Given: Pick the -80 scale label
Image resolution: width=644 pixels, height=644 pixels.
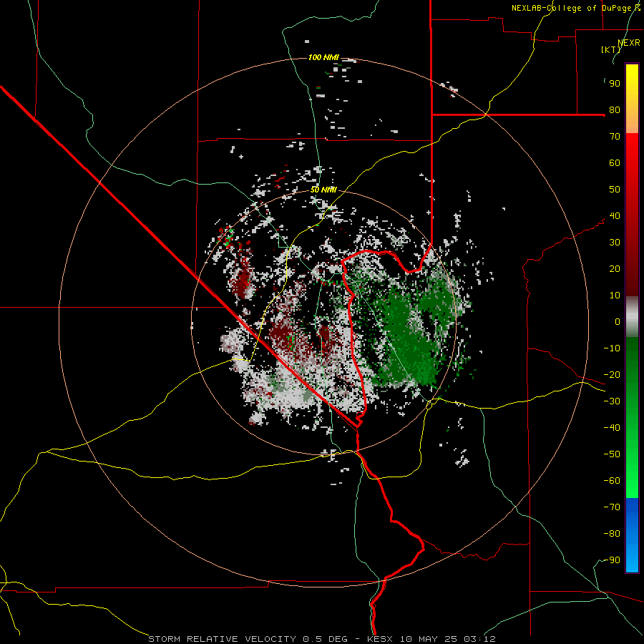Looking at the screenshot, I should tap(612, 534).
